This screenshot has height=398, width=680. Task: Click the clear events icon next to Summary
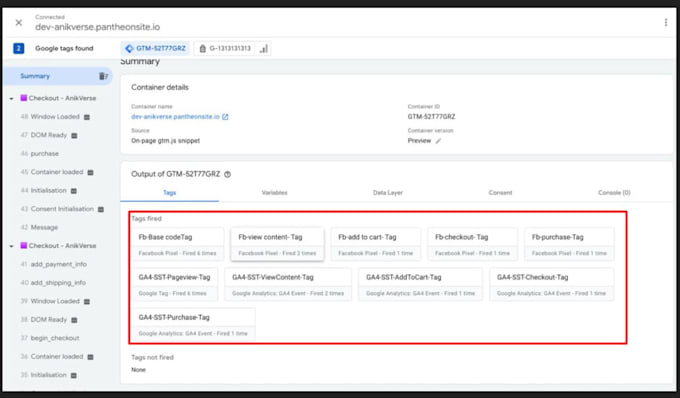[x=103, y=76]
